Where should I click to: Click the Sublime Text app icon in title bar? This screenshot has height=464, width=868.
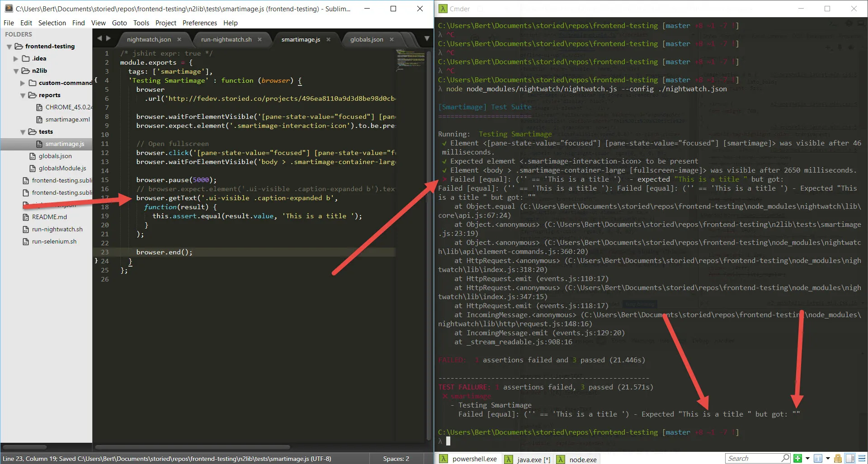pyautogui.click(x=9, y=8)
